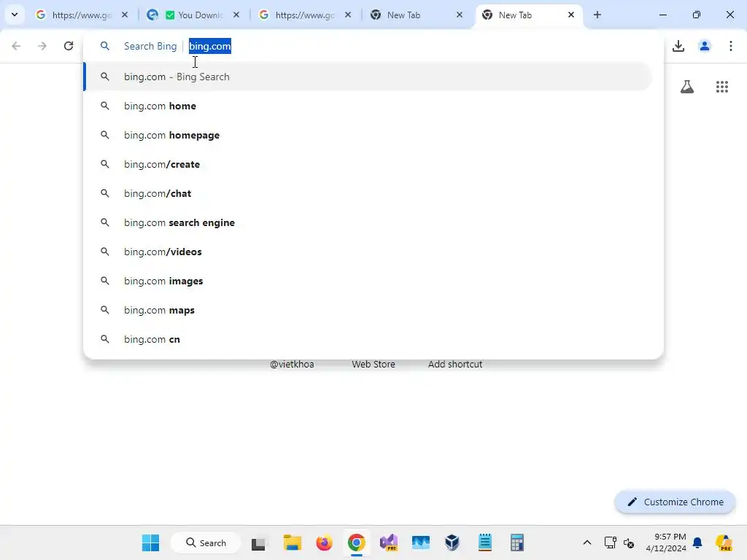Close the first https://www.go tab
This screenshot has height=560, width=747.
click(125, 15)
